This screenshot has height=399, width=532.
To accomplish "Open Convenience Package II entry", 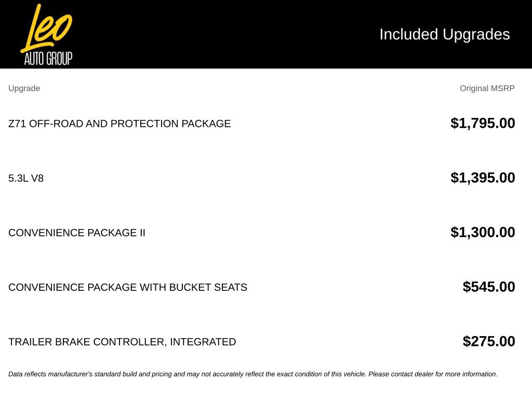I will tap(77, 233).
